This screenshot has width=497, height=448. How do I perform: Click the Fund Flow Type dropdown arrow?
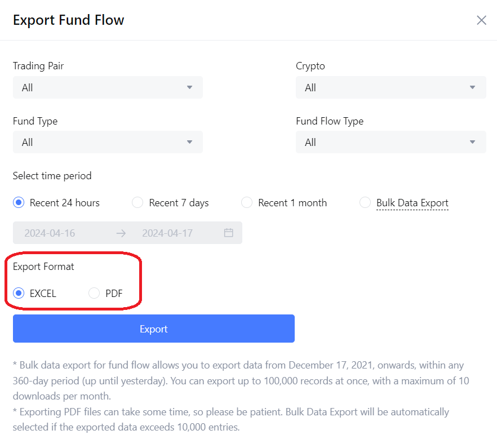click(473, 142)
